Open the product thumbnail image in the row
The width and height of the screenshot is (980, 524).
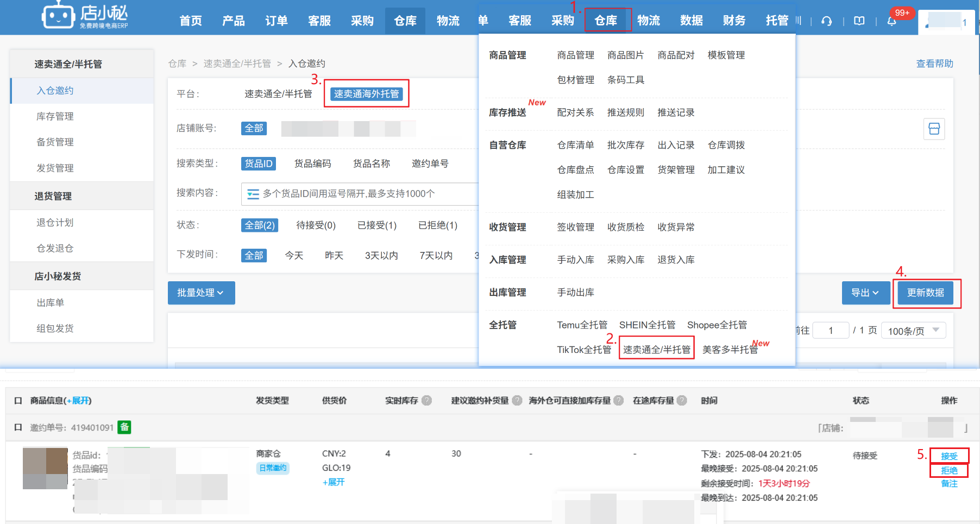[x=45, y=468]
